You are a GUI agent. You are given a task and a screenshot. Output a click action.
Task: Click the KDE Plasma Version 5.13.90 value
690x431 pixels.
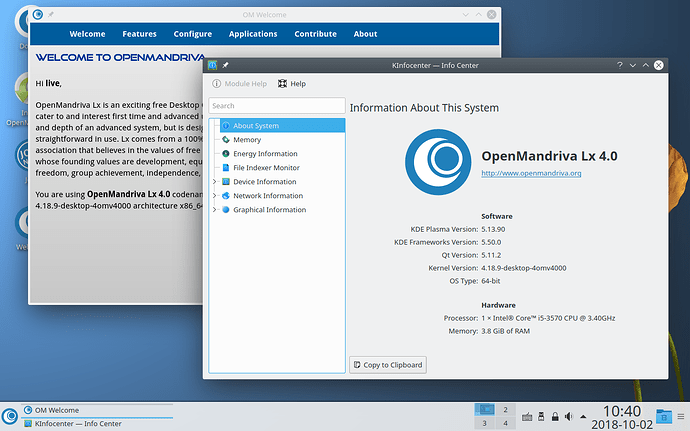pos(493,229)
